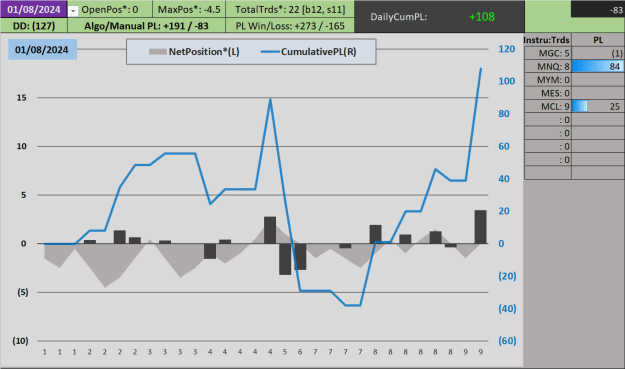Viewport: 625px width, 369px height.
Task: Click the DailyCumPL: label
Action: pos(399,17)
